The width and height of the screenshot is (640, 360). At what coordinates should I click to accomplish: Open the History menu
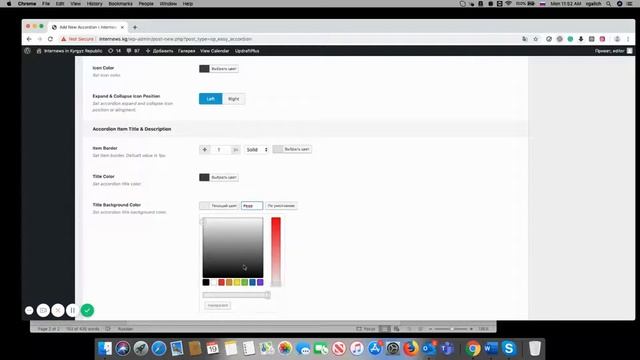coord(94,4)
